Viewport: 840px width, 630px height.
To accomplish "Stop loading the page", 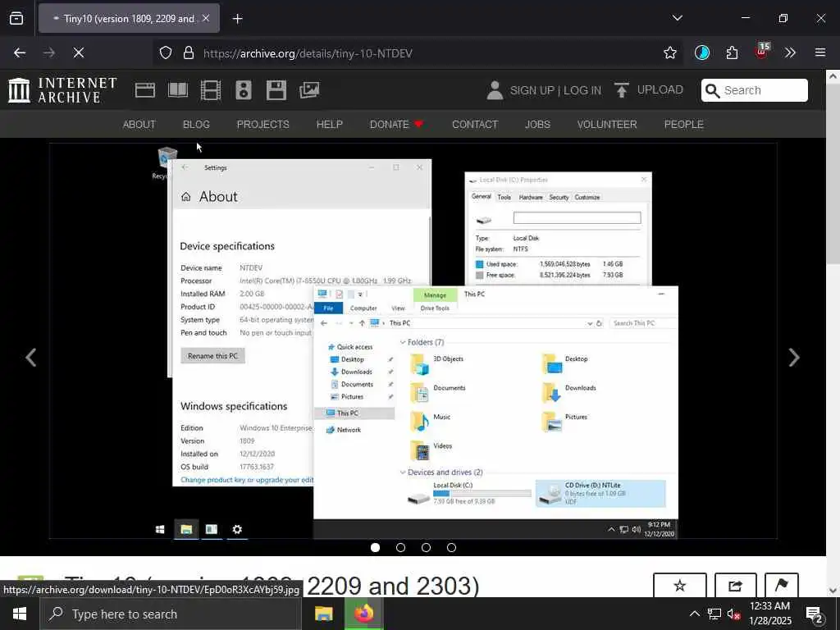I will pyautogui.click(x=78, y=52).
